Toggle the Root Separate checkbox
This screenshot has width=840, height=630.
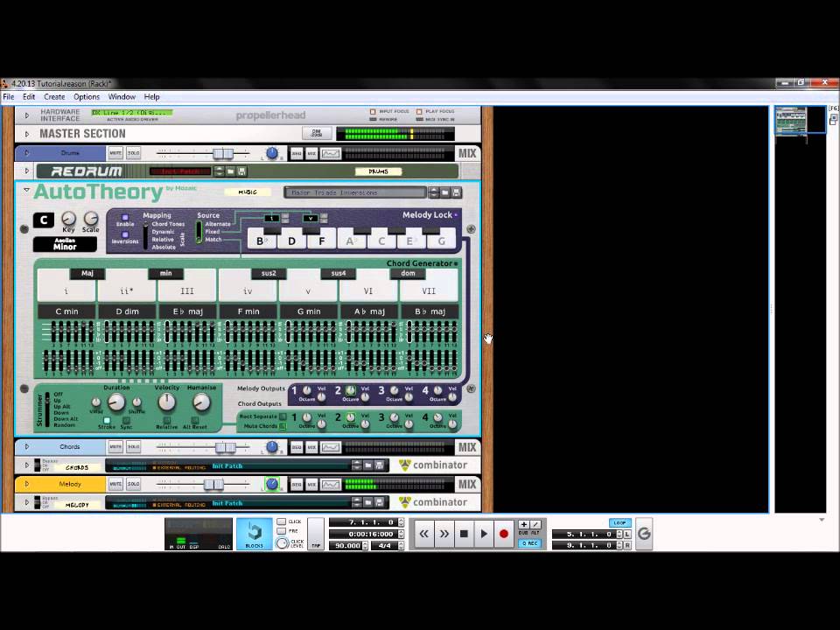[x=283, y=416]
